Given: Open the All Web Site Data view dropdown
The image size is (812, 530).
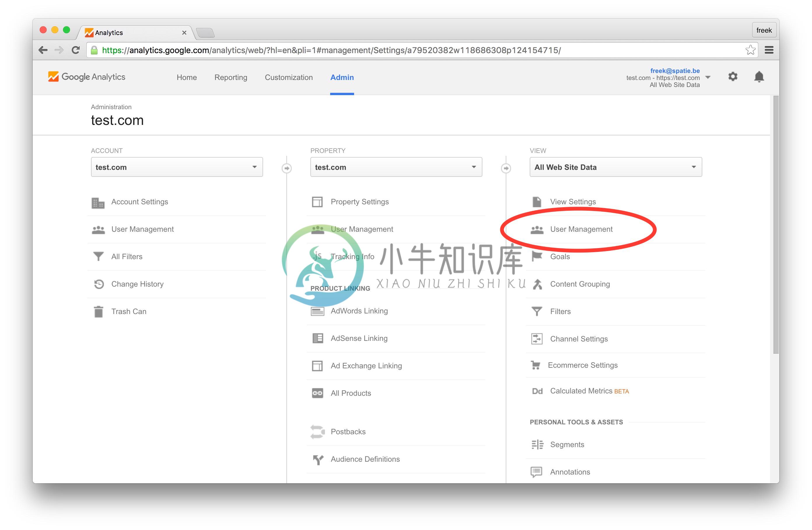Looking at the screenshot, I should (616, 167).
